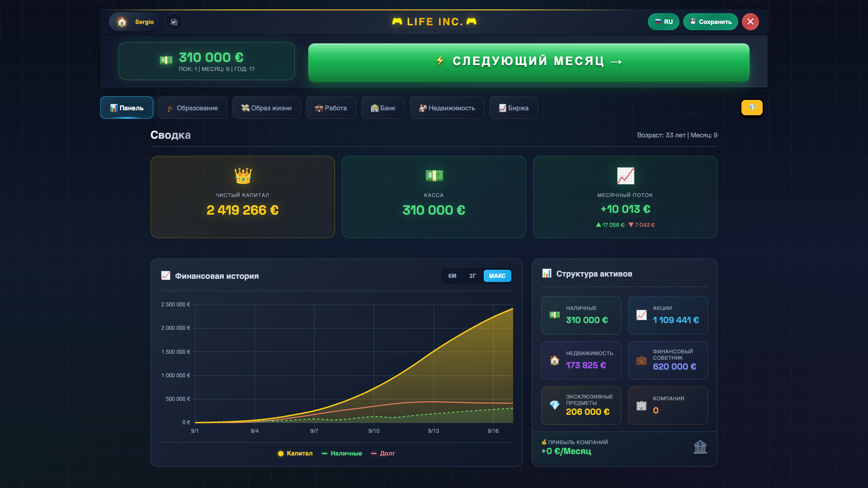Select the МАКС chart range
Screen dimensions: 868x488
pos(497,276)
